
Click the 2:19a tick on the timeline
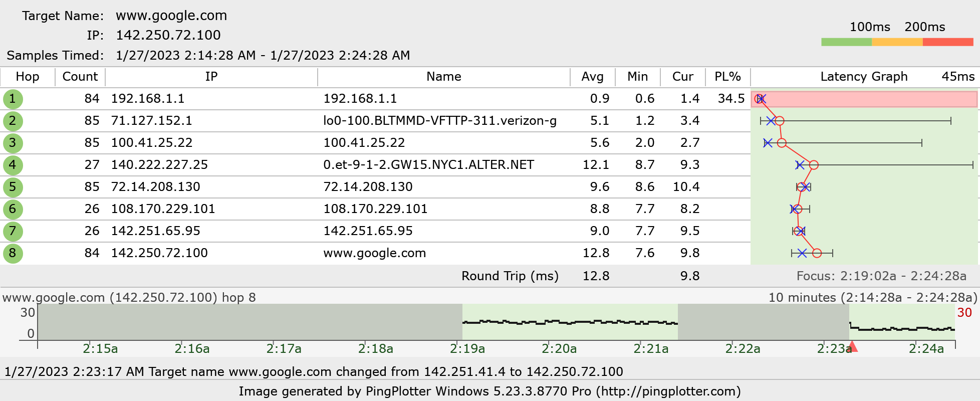click(x=467, y=349)
